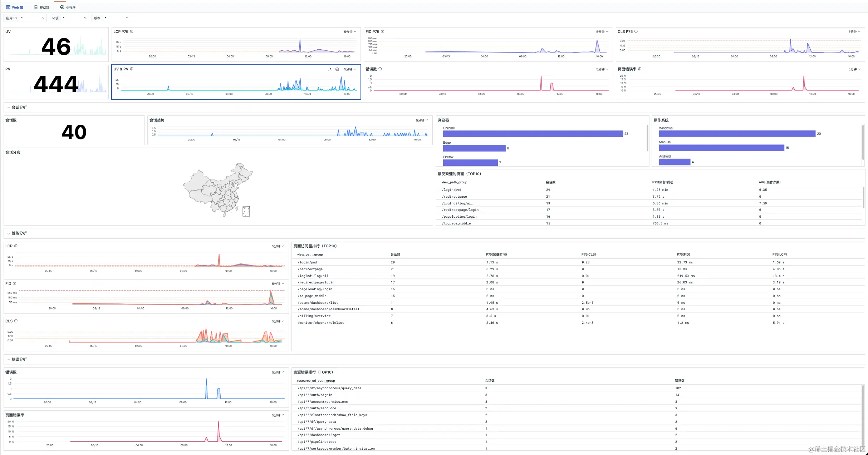Open the 环境 dropdown
This screenshot has width=868, height=455.
(x=74, y=18)
